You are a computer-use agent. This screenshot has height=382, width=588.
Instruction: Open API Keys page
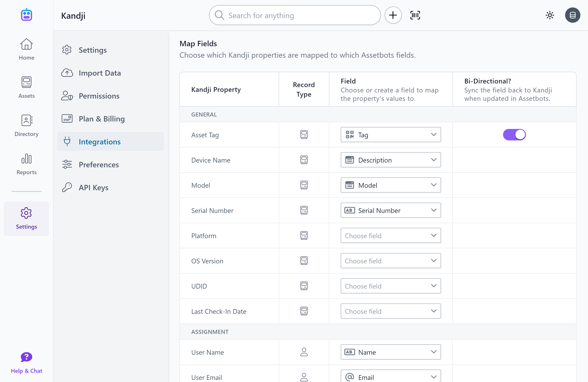point(111,187)
